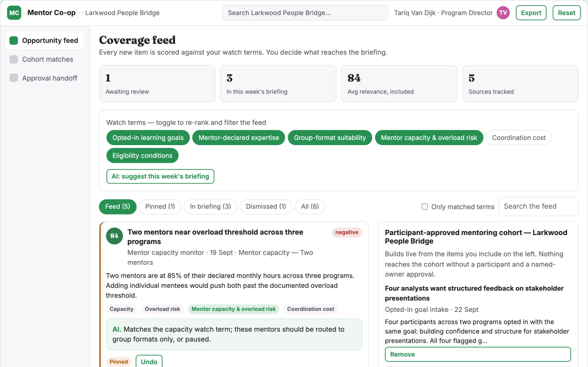Image resolution: width=588 pixels, height=367 pixels.
Task: Click the Tariq Van Dijk · Program Director label
Action: point(443,13)
